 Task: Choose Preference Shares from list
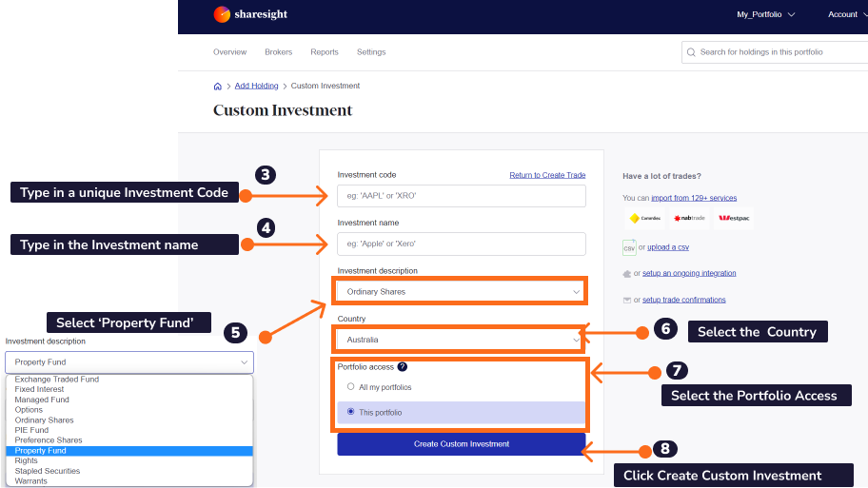[x=129, y=440]
